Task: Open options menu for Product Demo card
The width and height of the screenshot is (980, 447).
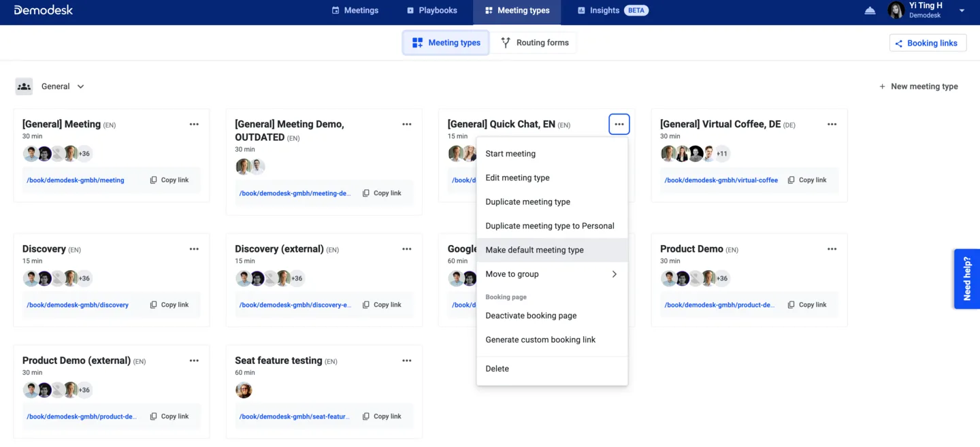Action: [832, 249]
